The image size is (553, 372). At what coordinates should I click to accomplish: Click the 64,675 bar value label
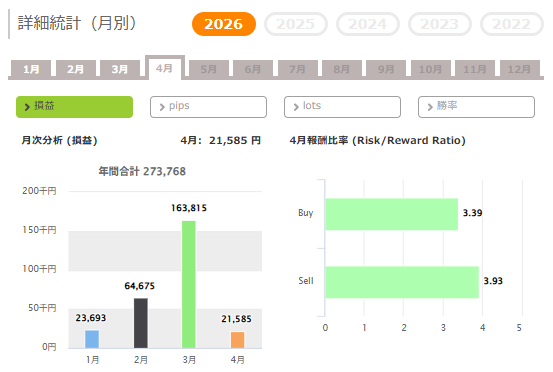click(x=140, y=286)
